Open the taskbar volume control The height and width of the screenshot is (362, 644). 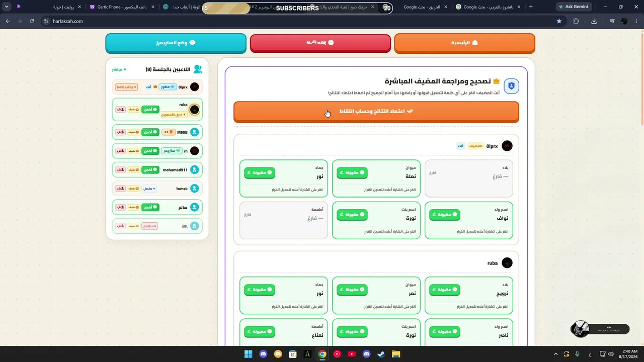coord(610,354)
